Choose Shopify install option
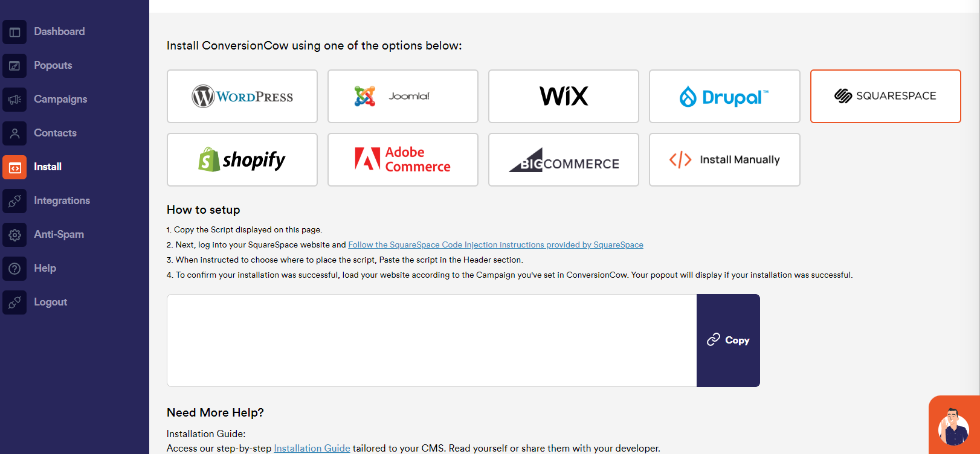This screenshot has height=454, width=980. click(x=242, y=160)
